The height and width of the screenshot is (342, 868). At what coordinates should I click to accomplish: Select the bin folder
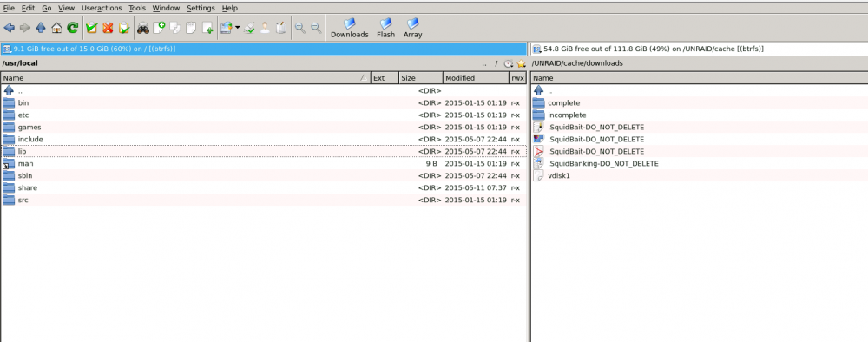pos(264,103)
